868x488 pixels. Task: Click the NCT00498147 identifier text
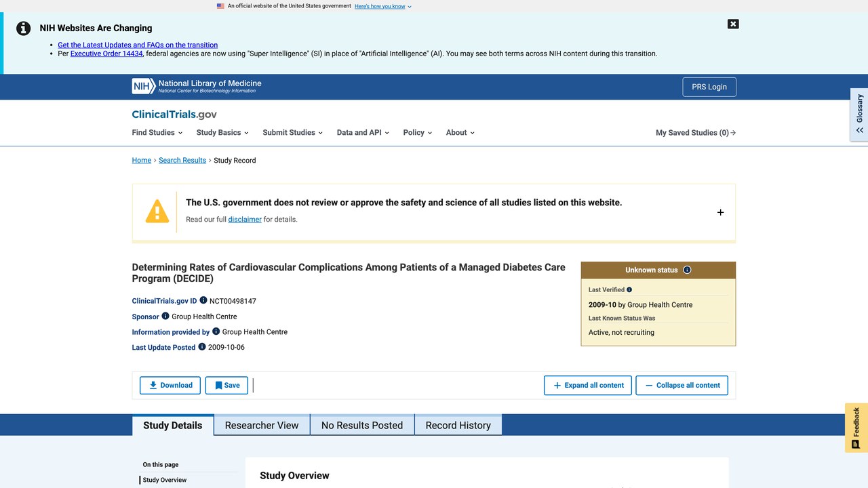[x=233, y=301]
